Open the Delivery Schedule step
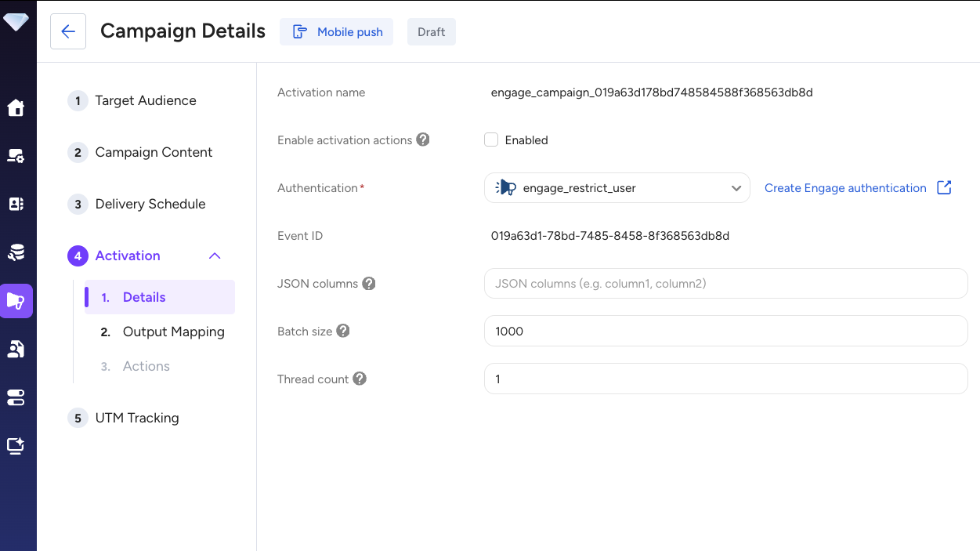The height and width of the screenshot is (551, 980). [x=150, y=204]
